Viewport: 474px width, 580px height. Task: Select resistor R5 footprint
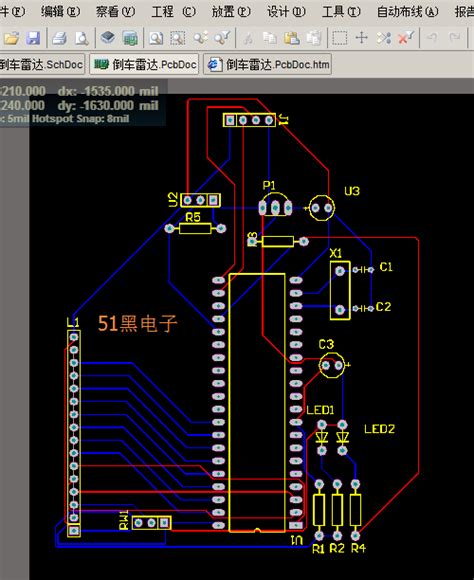click(x=195, y=229)
